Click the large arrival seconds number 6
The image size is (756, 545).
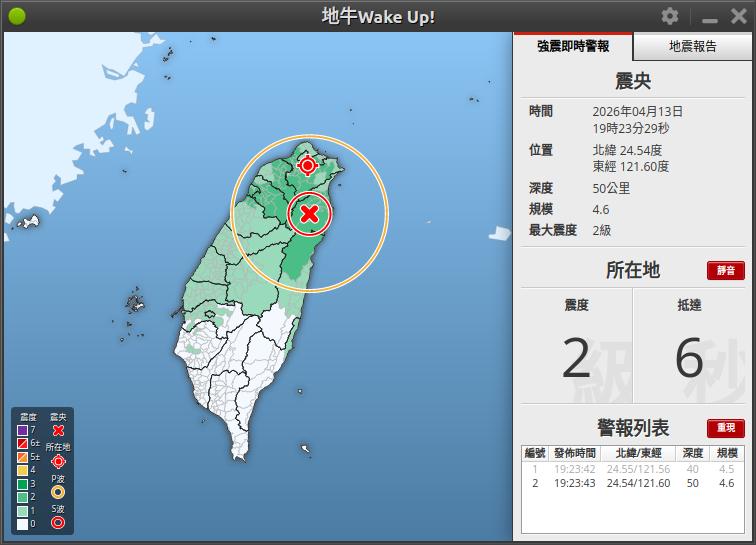tap(689, 357)
